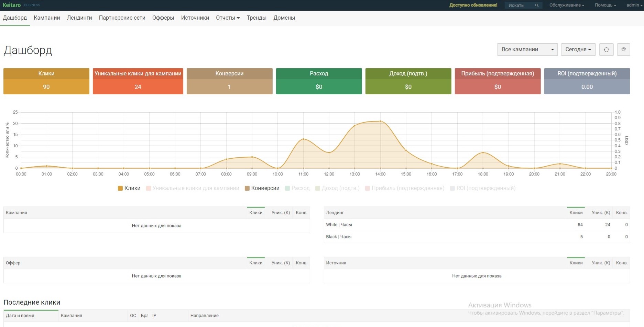Viewport: 644px width, 327px height.
Task: Toggle Уникальные клики для кампании legend series
Action: tap(193, 188)
